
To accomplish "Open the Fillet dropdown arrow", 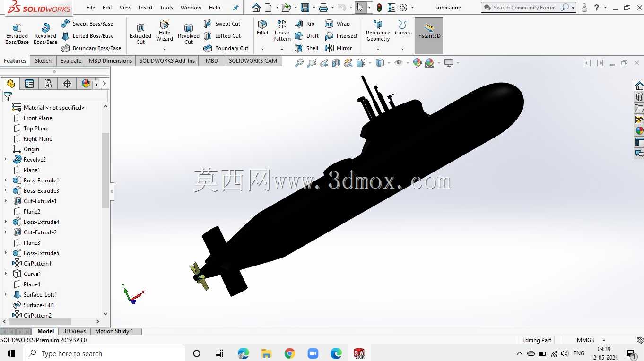I will pos(262,49).
